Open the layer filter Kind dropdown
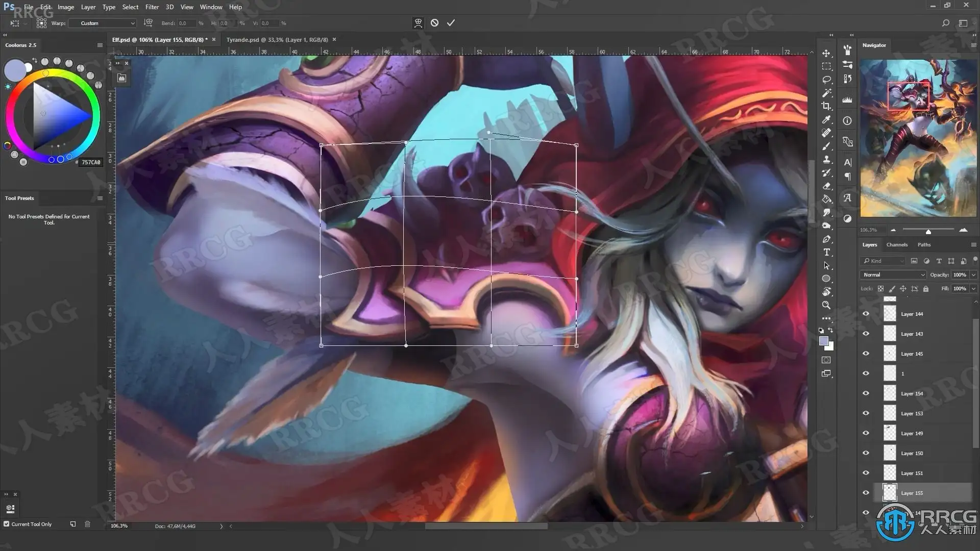 [x=883, y=261]
